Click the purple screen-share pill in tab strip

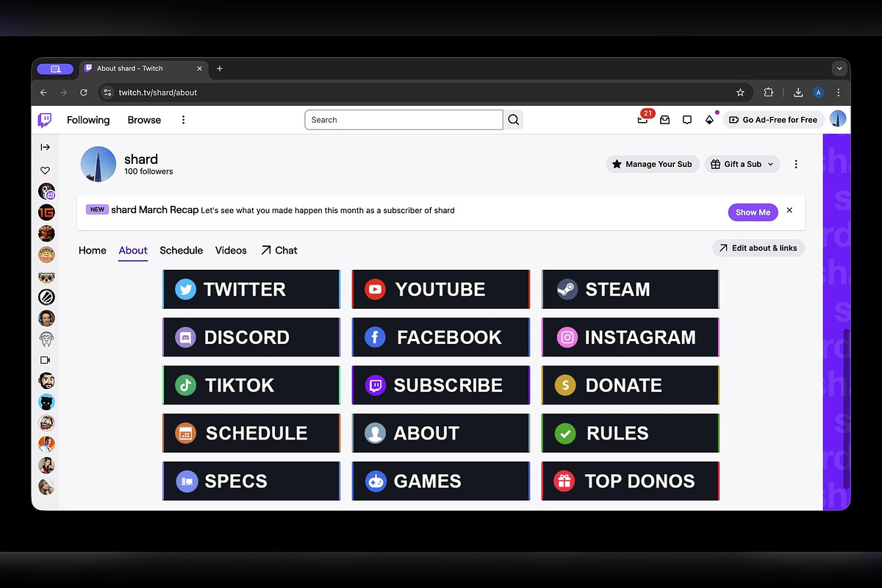pos(55,69)
